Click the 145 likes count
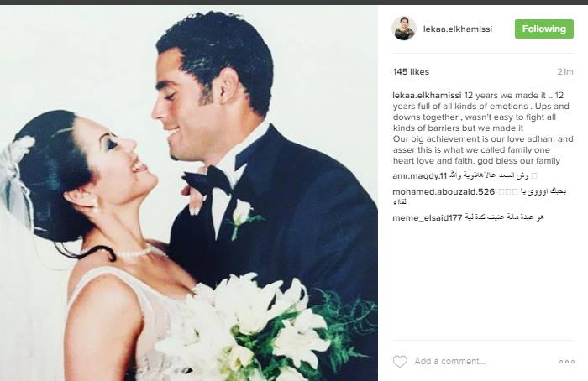This screenshot has width=588, height=381. (x=411, y=71)
